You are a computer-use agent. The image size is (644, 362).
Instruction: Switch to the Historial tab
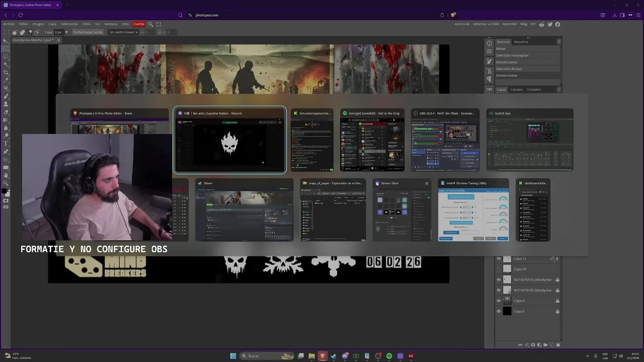503,42
